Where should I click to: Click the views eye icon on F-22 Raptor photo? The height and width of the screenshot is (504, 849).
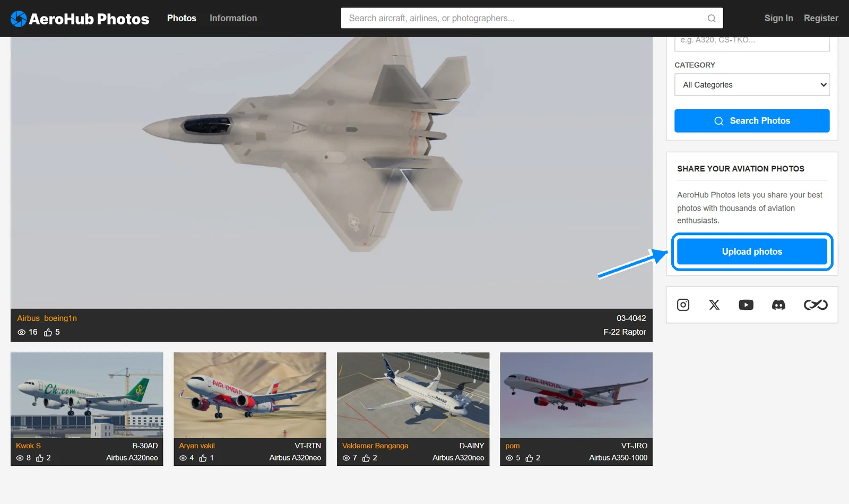click(x=22, y=332)
